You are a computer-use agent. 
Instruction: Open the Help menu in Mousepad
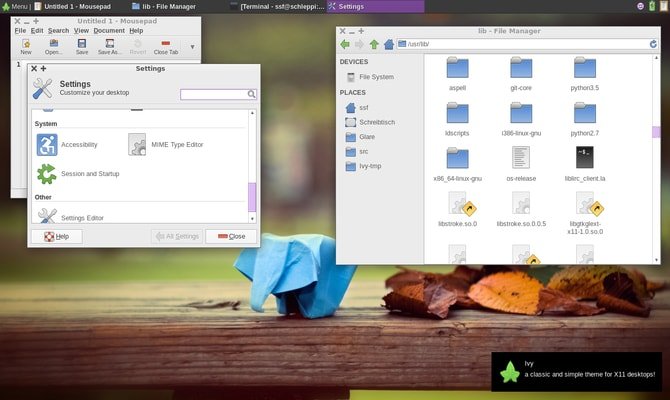136,31
